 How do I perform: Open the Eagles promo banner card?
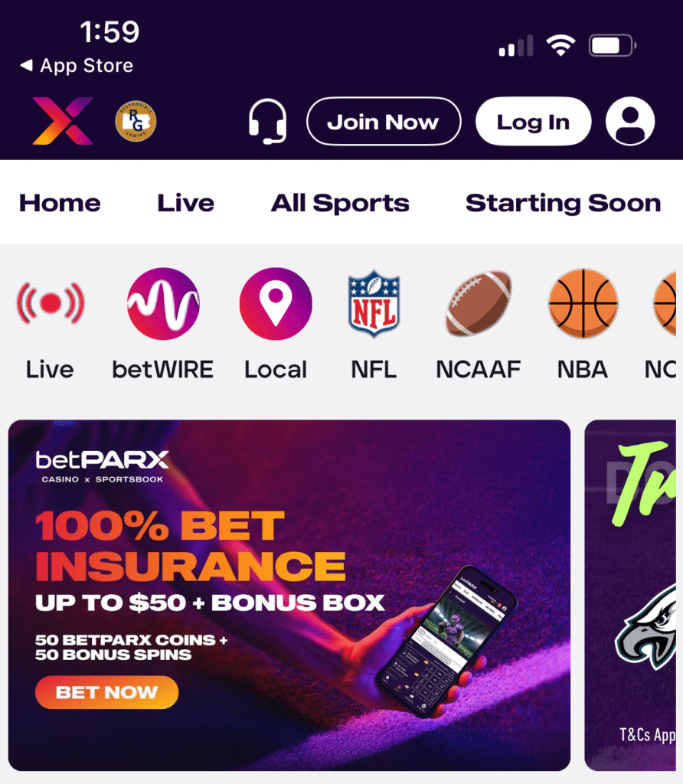(630, 595)
